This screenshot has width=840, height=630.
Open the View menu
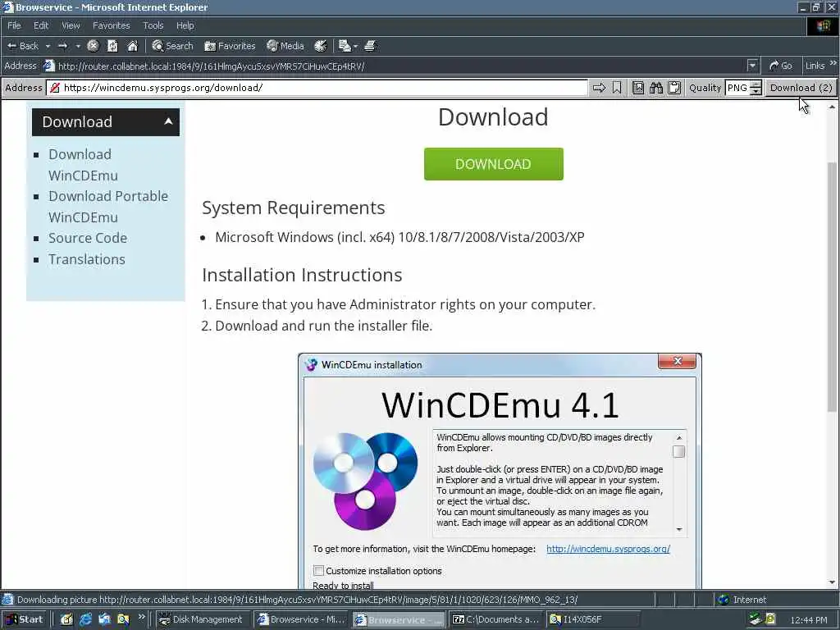click(x=71, y=25)
